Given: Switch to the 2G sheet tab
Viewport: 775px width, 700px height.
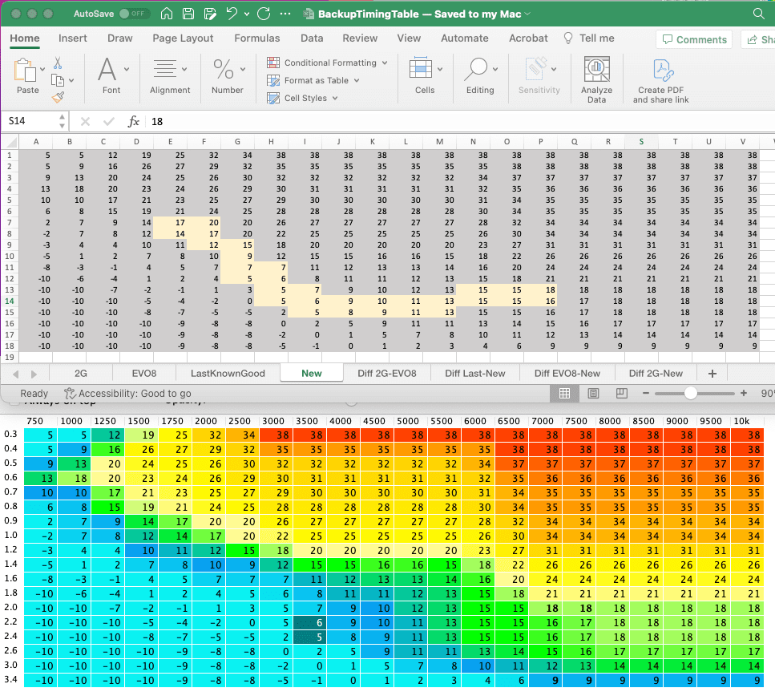Looking at the screenshot, I should [x=81, y=373].
